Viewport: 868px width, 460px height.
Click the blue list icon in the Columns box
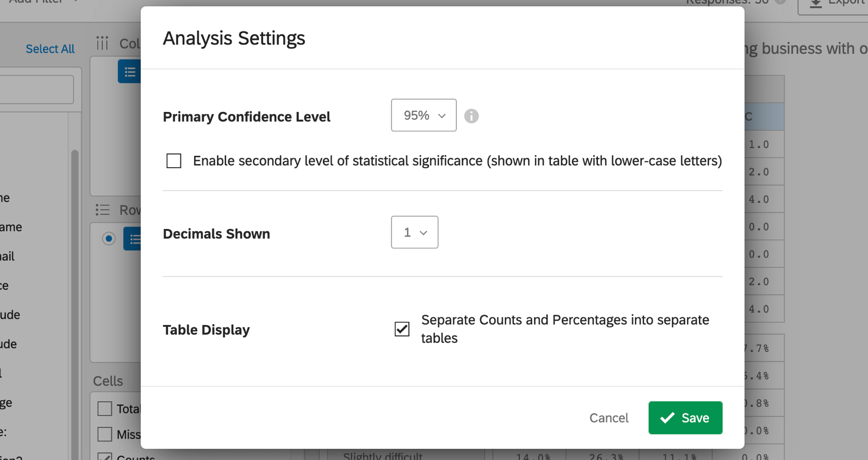130,72
